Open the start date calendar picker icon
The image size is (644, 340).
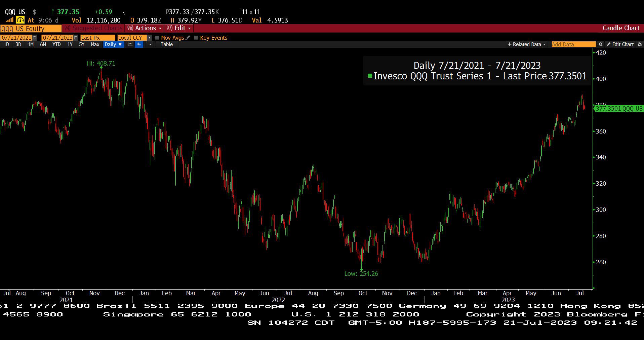click(35, 38)
